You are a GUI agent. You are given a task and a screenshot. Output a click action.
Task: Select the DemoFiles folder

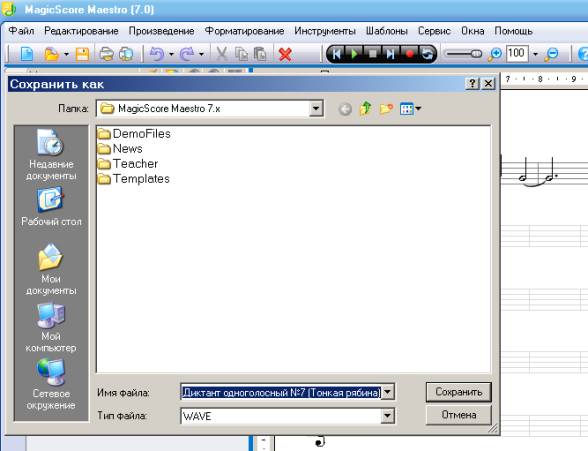tap(134, 134)
